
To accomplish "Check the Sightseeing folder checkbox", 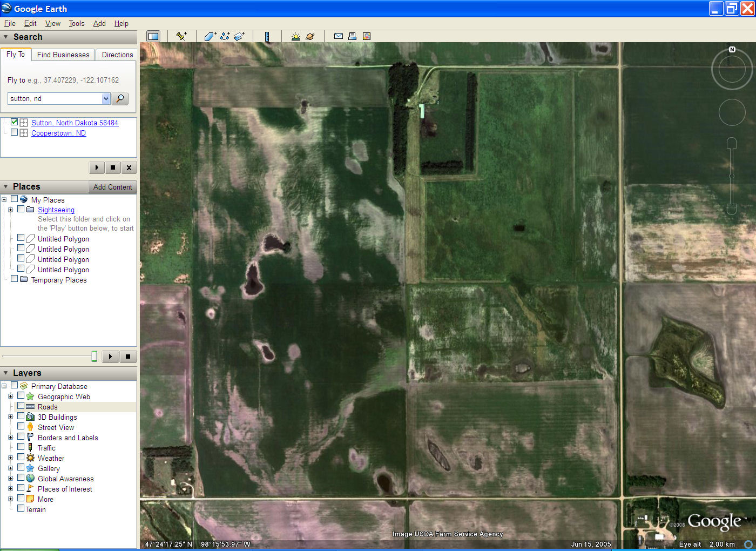I will 21,209.
